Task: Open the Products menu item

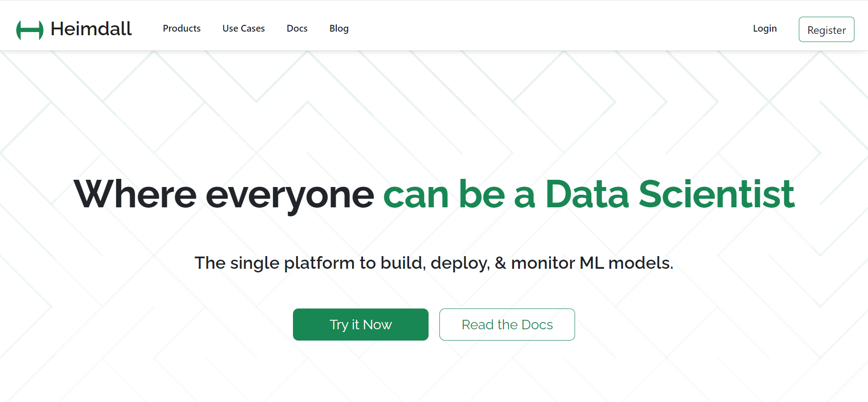Action: coord(182,28)
